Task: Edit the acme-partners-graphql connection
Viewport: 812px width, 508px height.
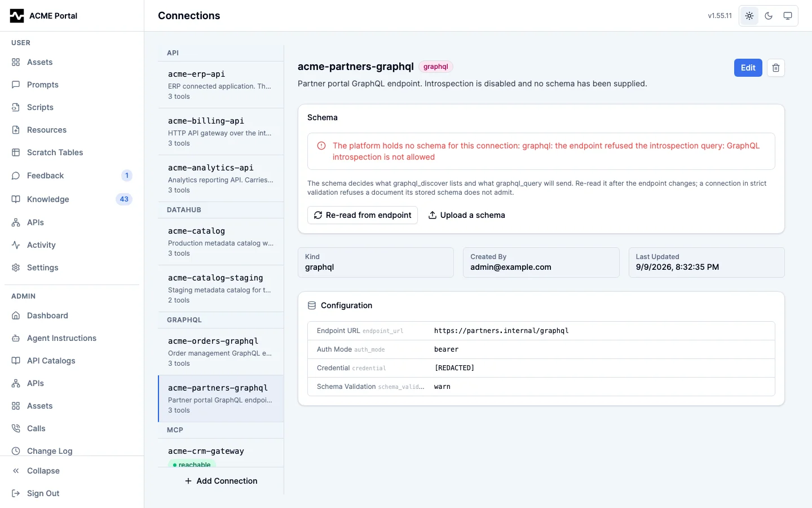Action: (x=748, y=68)
